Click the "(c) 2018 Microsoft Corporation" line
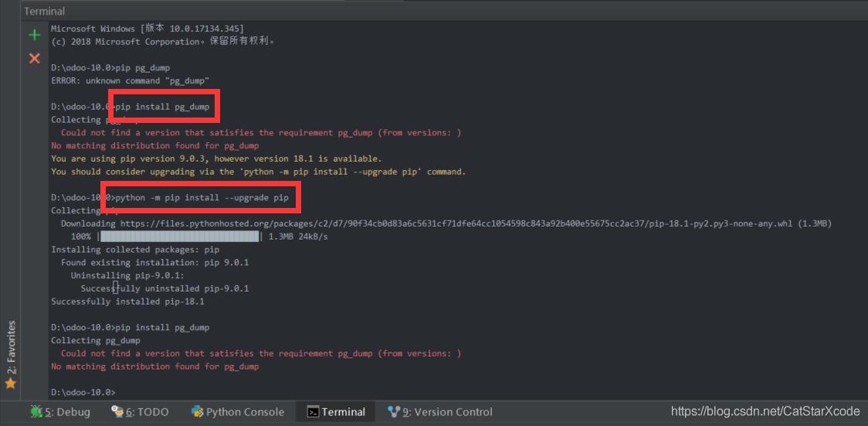Image resolution: width=868 pixels, height=426 pixels. (x=163, y=42)
